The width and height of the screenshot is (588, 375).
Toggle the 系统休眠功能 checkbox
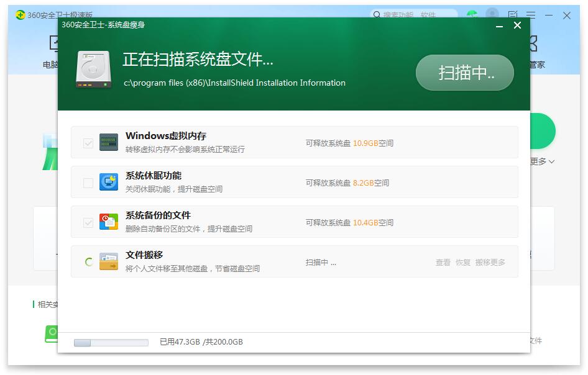tap(88, 183)
